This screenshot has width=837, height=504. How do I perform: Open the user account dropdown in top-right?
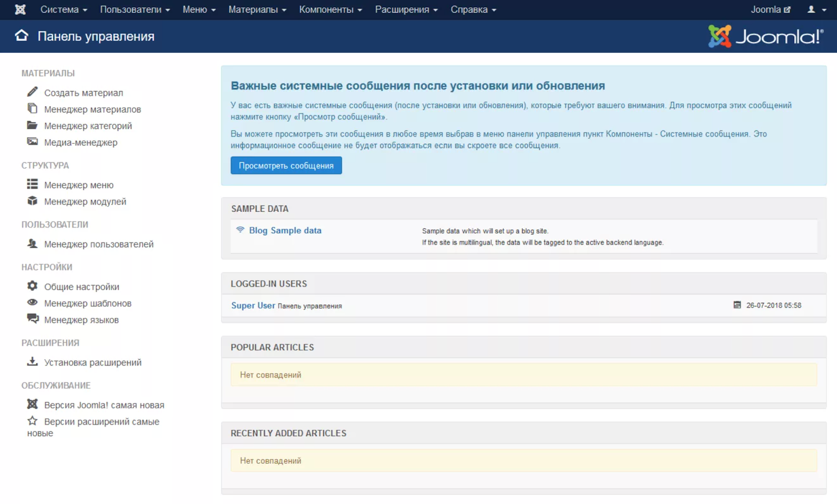816,9
